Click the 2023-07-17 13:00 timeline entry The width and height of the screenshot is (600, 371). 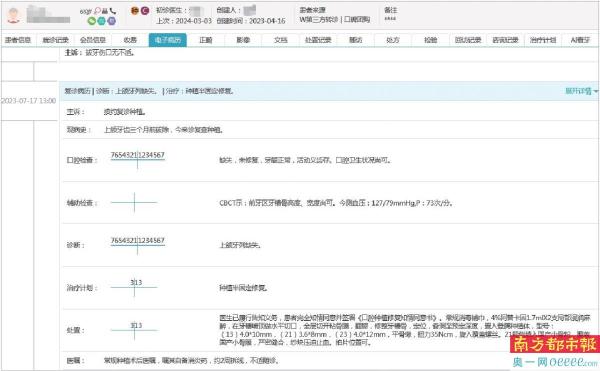pos(29,101)
